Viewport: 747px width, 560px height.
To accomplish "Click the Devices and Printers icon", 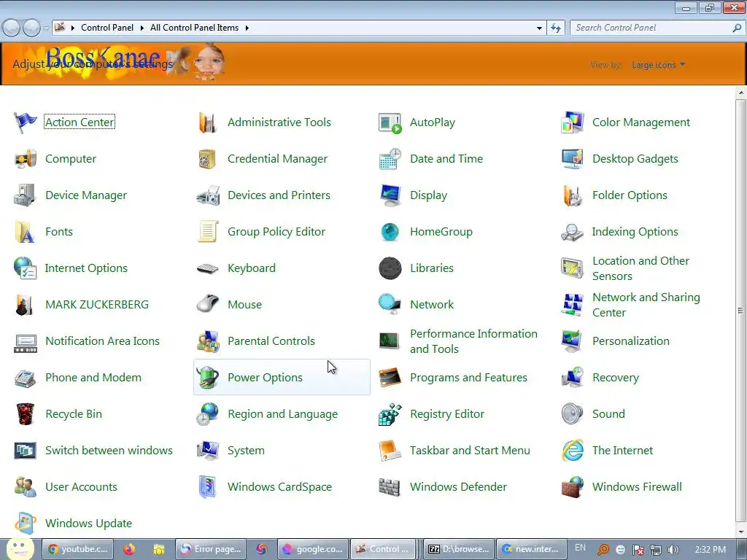I will click(x=208, y=195).
